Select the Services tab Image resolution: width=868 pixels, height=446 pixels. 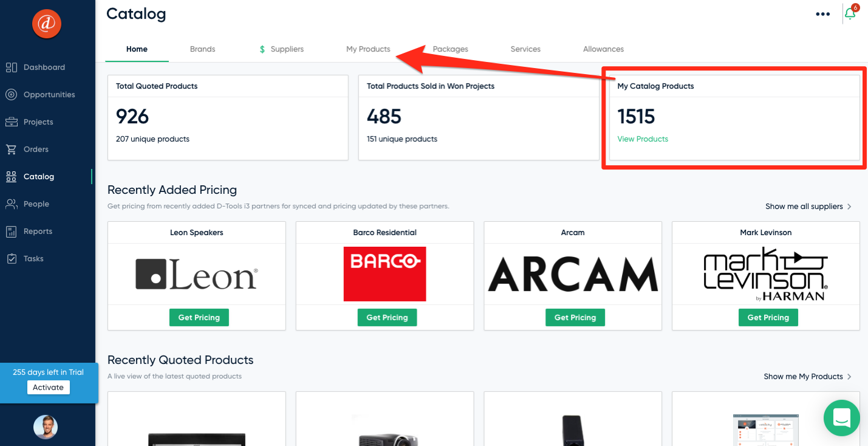tap(525, 49)
